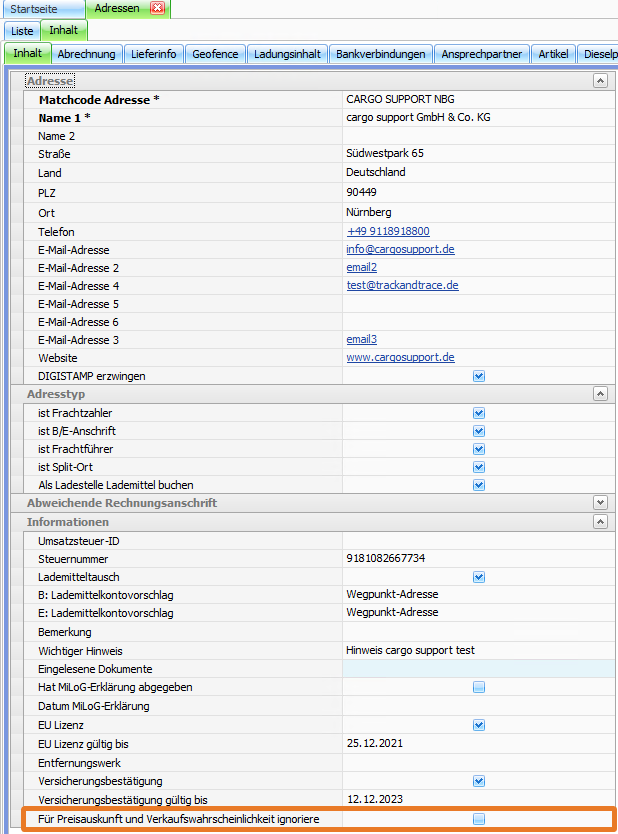Open the Geofence tab

215,54
